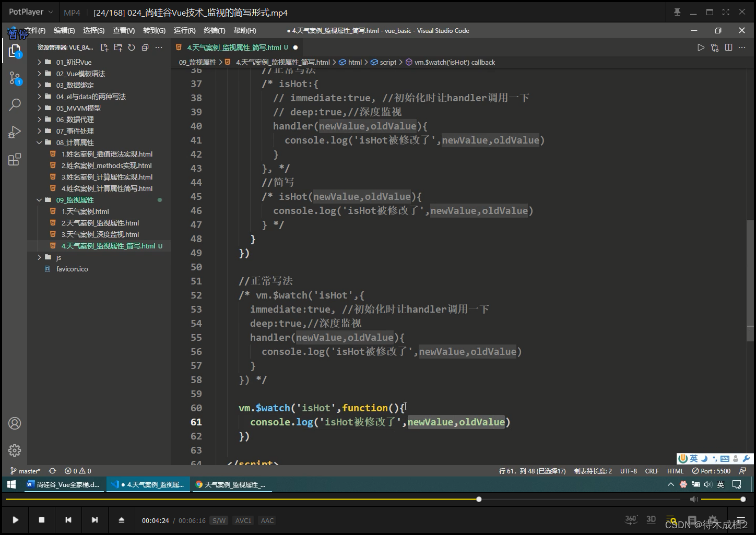Toggle 3D video mode in PotPlayer
Image resolution: width=756 pixels, height=535 pixels.
[x=651, y=519]
